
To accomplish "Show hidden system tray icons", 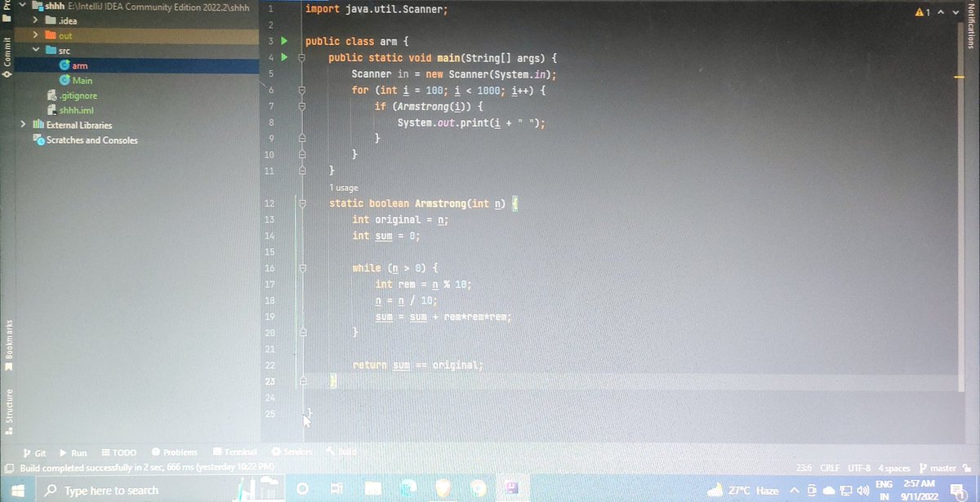I will [x=793, y=490].
